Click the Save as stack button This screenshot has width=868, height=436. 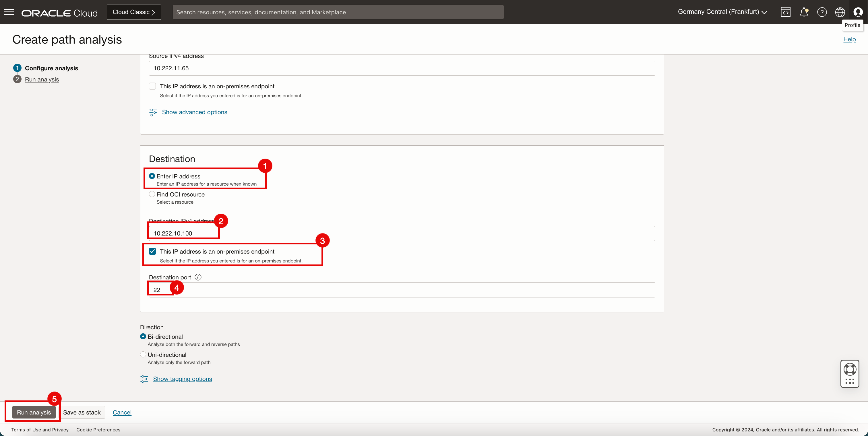[82, 412]
